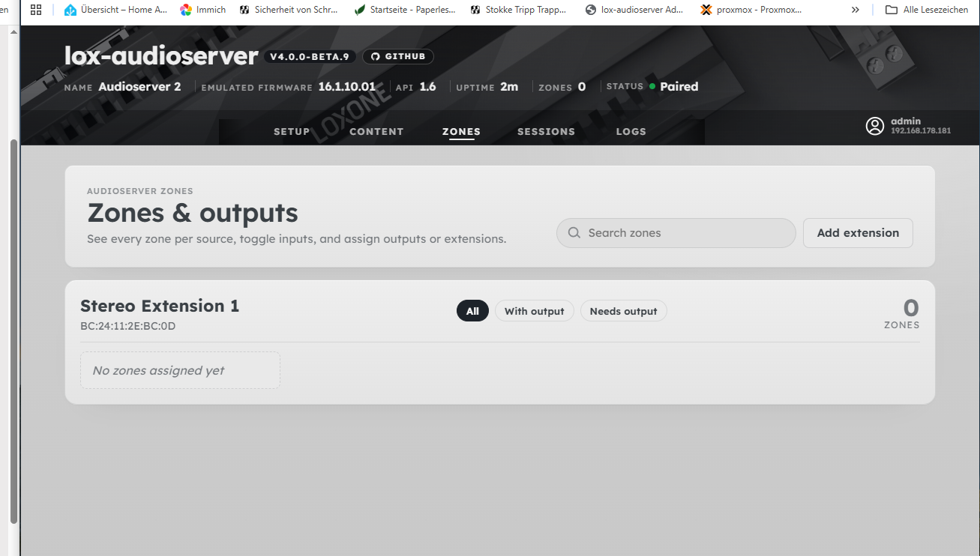980x556 pixels.
Task: Click the 'Paired' status label
Action: 679,87
